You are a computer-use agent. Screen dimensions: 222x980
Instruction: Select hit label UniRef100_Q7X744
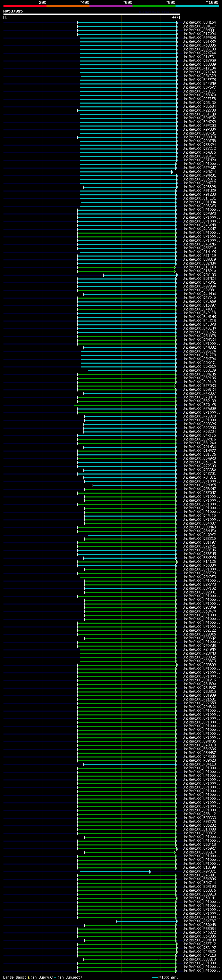click(x=199, y=53)
